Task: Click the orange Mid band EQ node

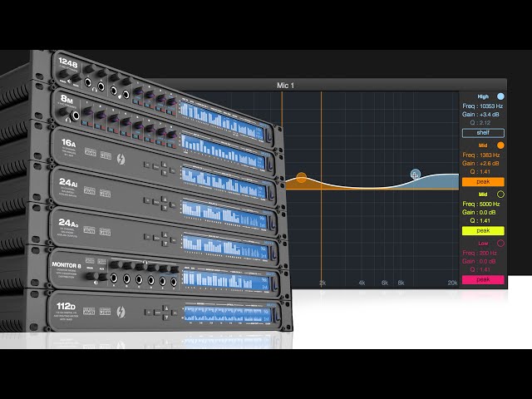Action: coord(302,177)
